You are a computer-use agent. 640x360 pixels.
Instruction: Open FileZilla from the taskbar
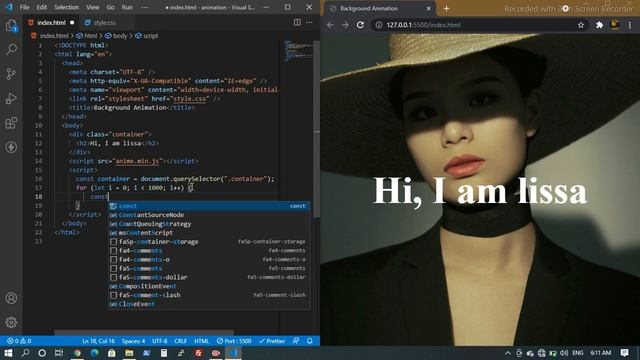point(198,353)
